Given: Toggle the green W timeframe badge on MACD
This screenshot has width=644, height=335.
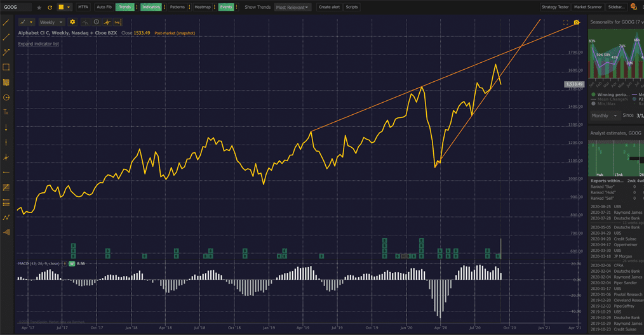Looking at the screenshot, I should (x=72, y=263).
